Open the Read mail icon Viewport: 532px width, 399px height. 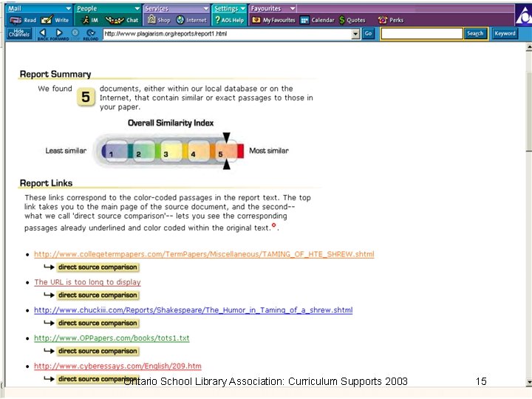[23, 21]
